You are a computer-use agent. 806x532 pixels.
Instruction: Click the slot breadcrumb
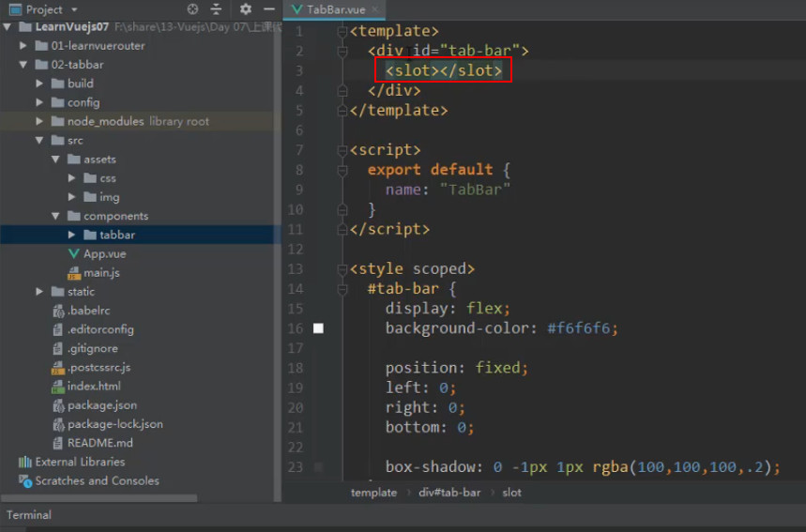(x=511, y=493)
